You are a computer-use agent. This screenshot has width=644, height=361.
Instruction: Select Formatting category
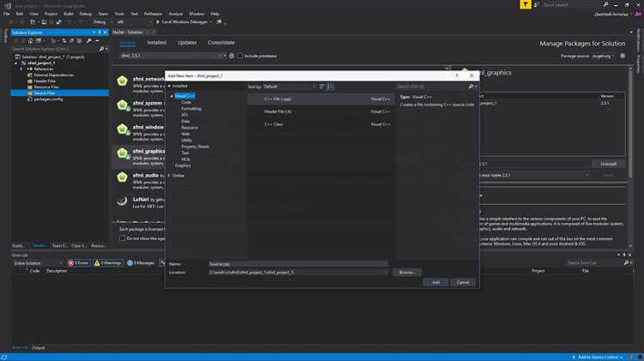point(191,109)
